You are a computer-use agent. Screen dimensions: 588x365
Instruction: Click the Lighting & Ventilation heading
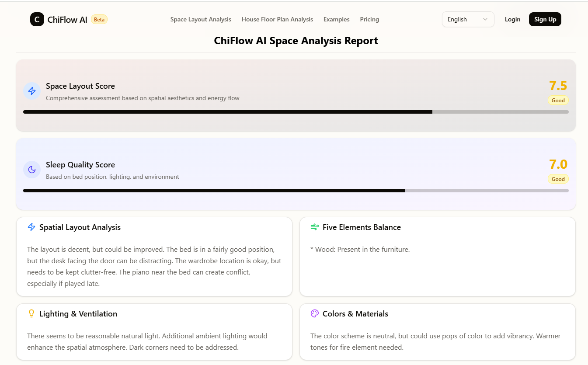[x=78, y=314]
